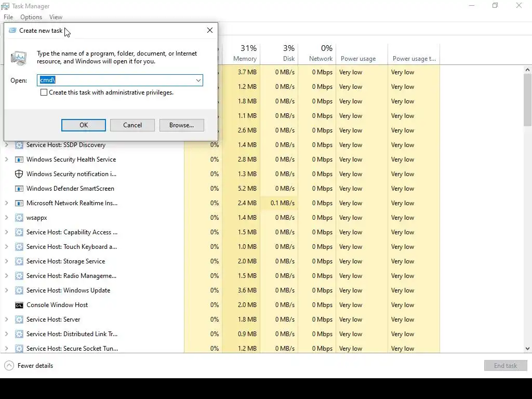
Task: Click the wsappx gear icon
Action: point(19,218)
